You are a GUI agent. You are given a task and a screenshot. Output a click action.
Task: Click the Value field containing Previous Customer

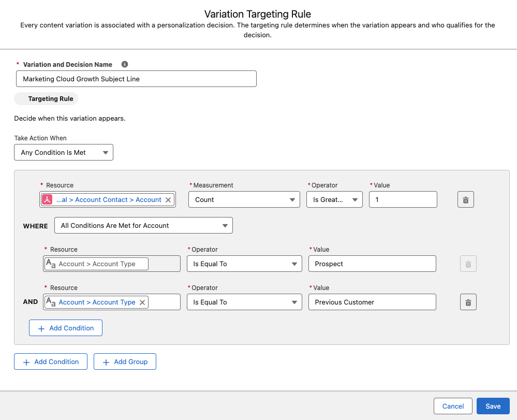coord(372,302)
